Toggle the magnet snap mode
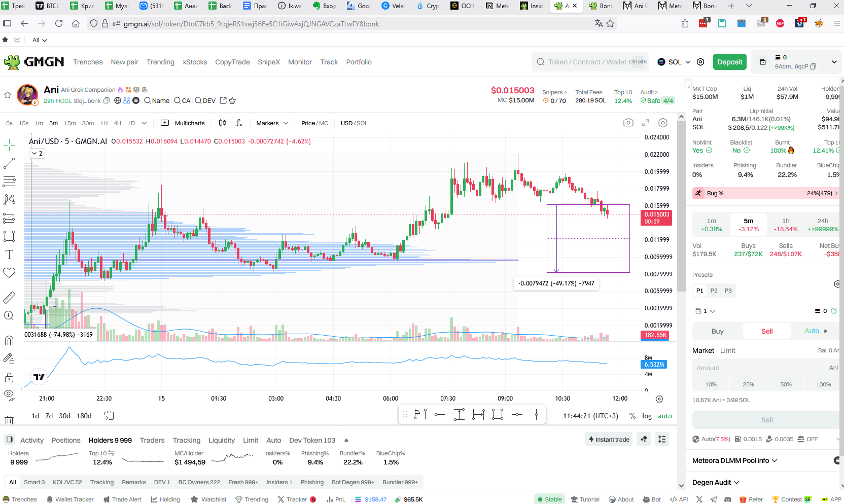Screen dimensions: 844x504 point(9,340)
